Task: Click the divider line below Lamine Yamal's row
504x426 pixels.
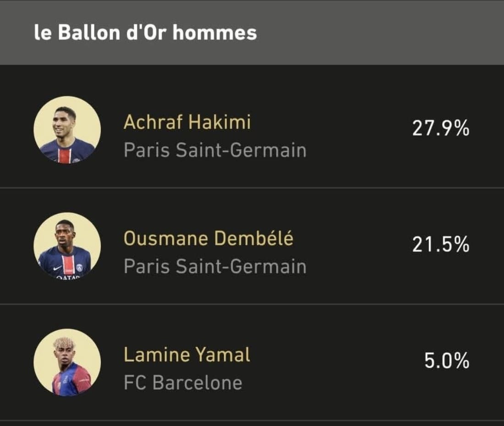Action: tap(252, 420)
